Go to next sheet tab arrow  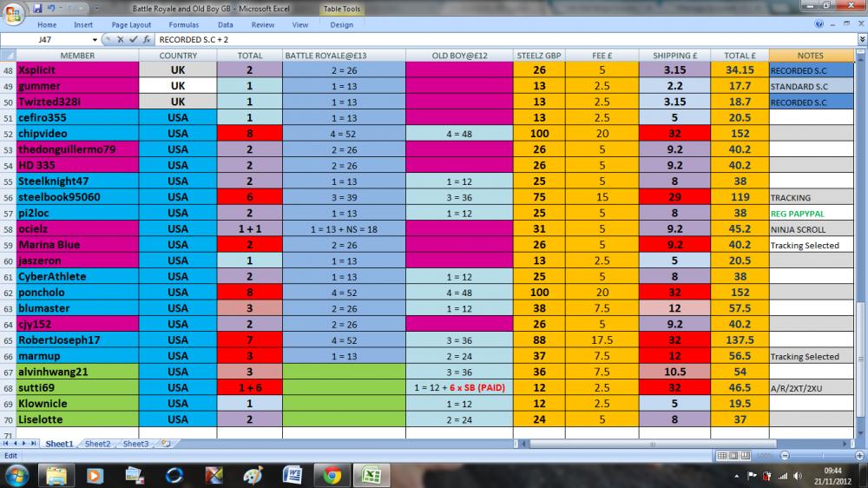[x=23, y=444]
